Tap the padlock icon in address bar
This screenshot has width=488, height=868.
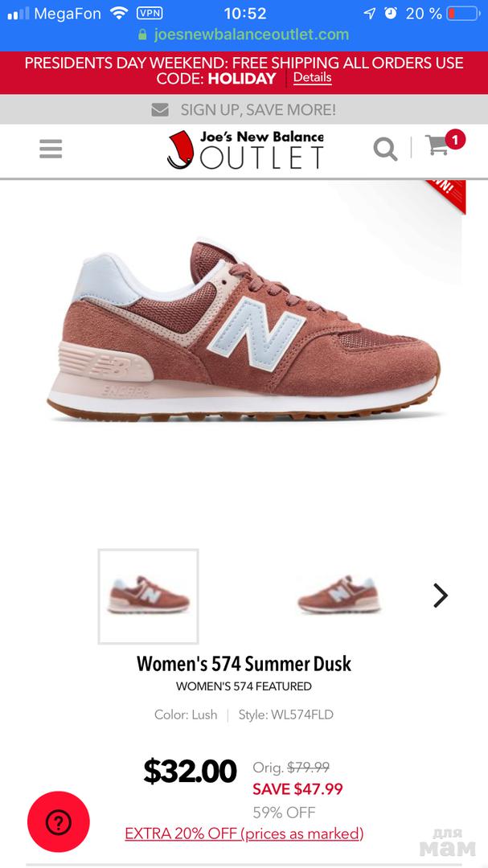[x=142, y=35]
